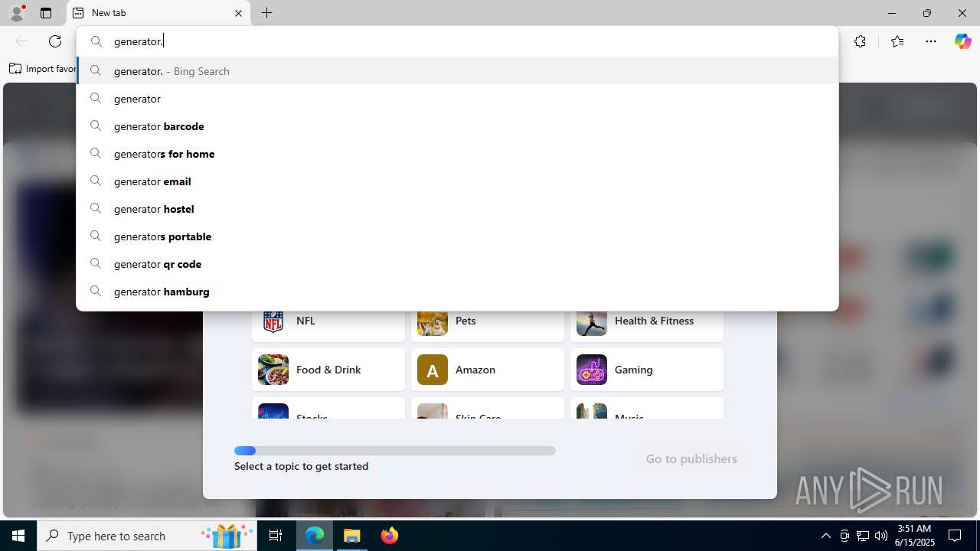Open Task View on the taskbar
The height and width of the screenshot is (551, 980).
pyautogui.click(x=276, y=536)
